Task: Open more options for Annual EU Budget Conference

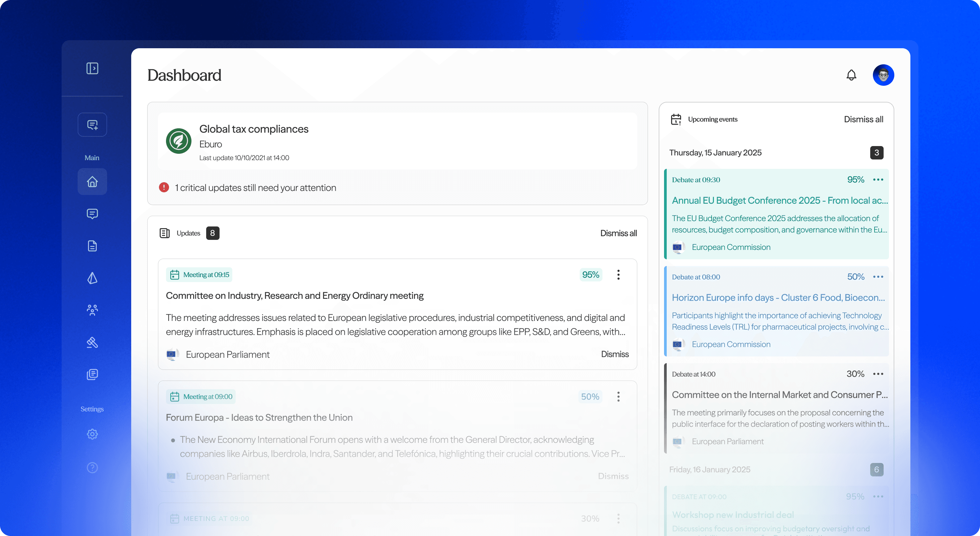Action: click(879, 179)
